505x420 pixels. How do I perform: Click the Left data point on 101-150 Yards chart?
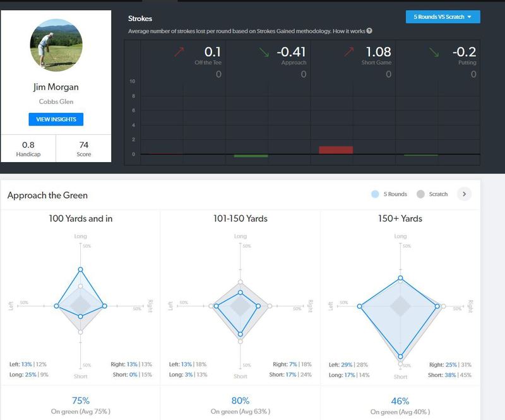pyautogui.click(x=216, y=306)
